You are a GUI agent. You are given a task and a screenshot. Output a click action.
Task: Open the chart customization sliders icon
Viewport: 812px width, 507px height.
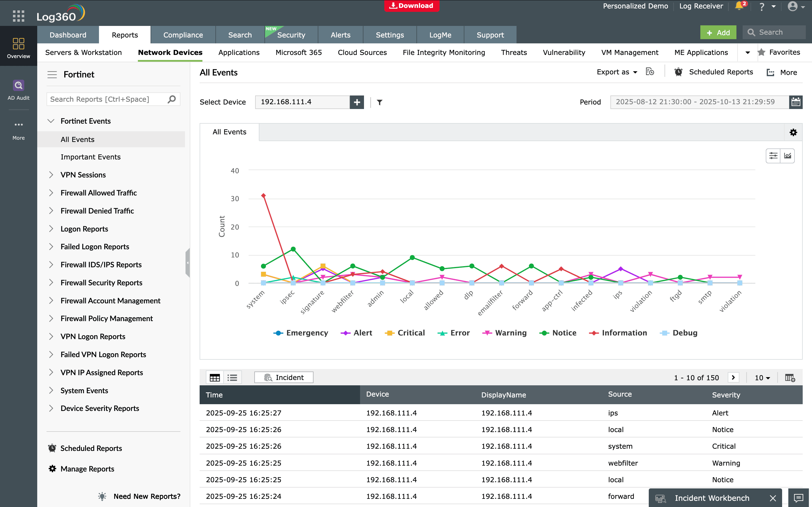coord(773,156)
